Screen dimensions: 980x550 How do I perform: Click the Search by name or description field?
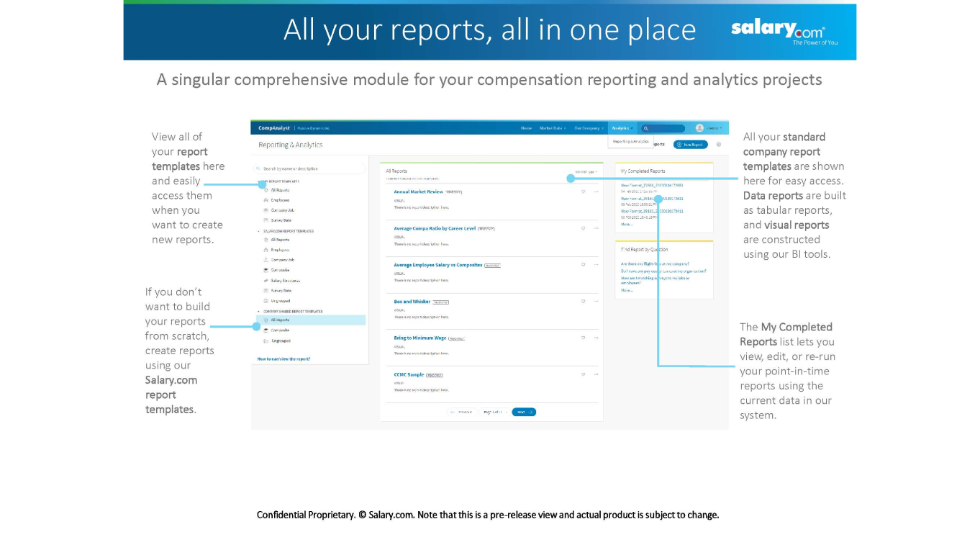(311, 168)
